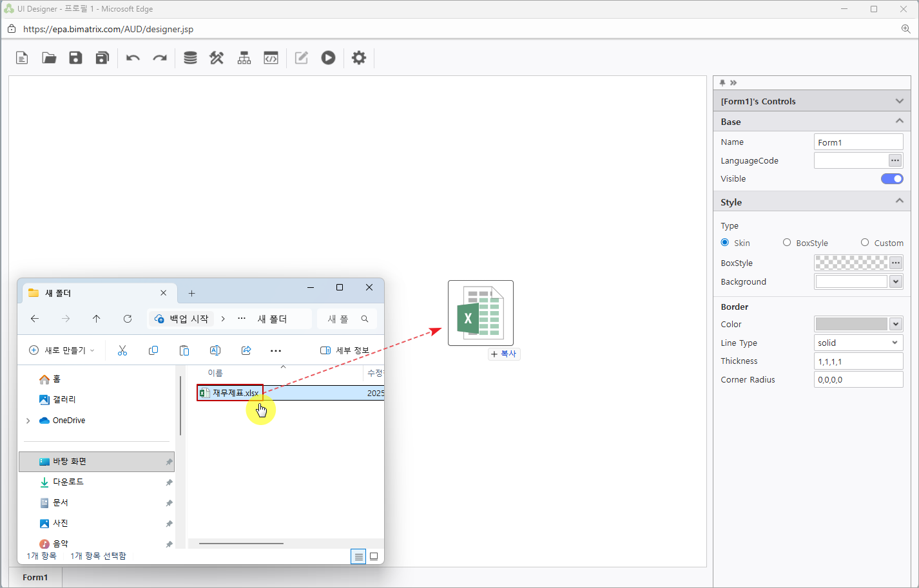Click the Border Color swatch
This screenshot has width=919, height=588.
coord(851,324)
